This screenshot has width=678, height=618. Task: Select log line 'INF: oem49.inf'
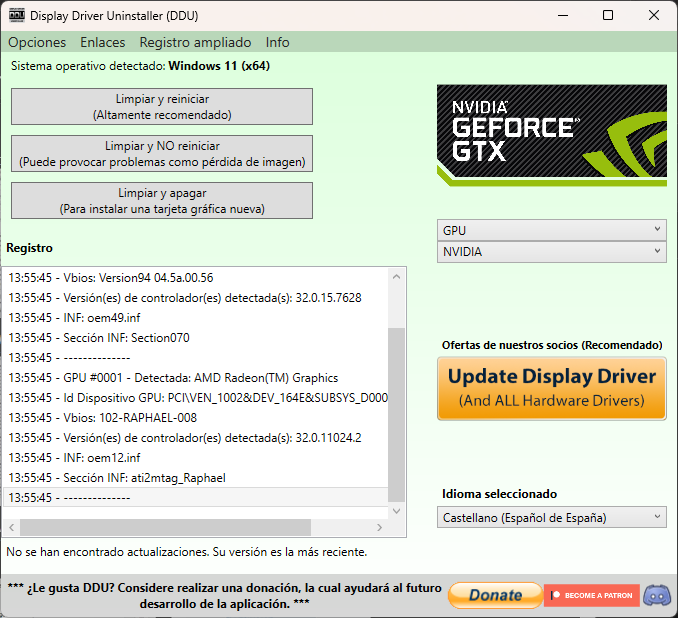pos(196,318)
